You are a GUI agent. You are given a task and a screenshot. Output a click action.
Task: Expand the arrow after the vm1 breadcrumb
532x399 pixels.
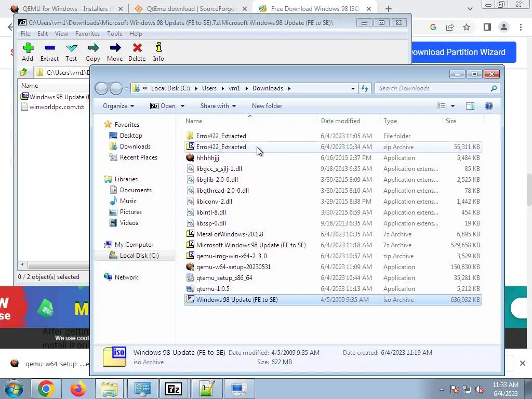(246, 88)
